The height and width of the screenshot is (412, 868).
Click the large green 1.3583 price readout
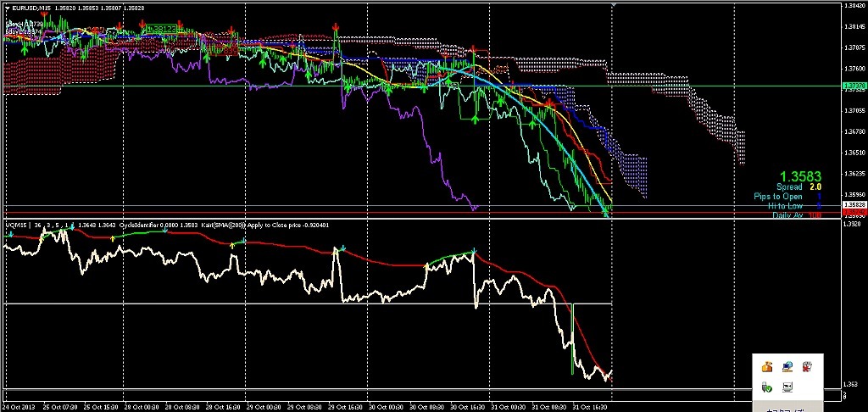800,176
